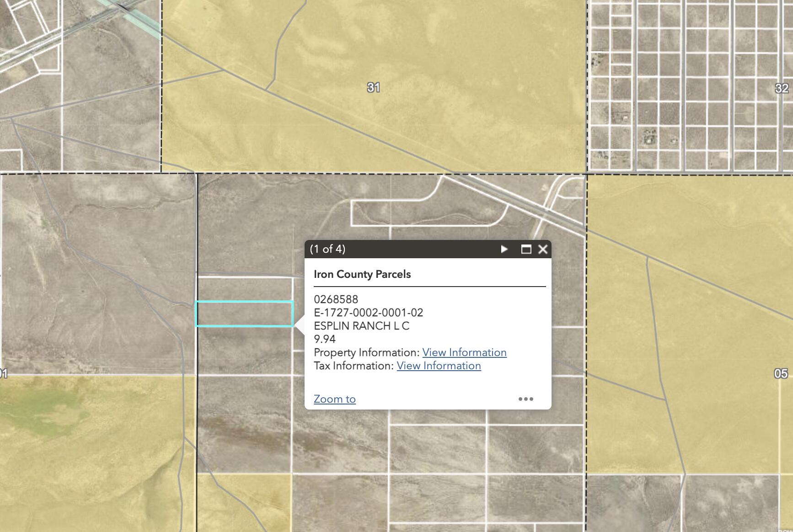Click the partial 01 label at left edge
This screenshot has height=532, width=793.
click(3, 374)
